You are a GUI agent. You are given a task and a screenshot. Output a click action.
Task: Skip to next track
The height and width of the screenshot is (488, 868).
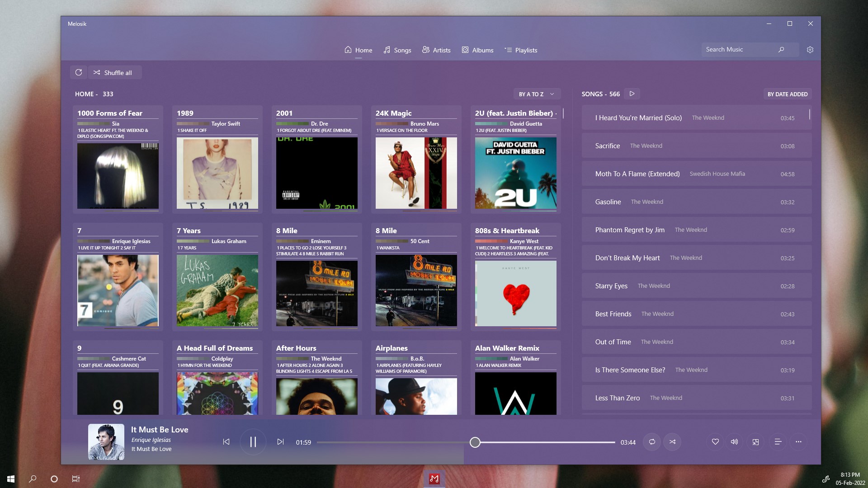point(280,442)
